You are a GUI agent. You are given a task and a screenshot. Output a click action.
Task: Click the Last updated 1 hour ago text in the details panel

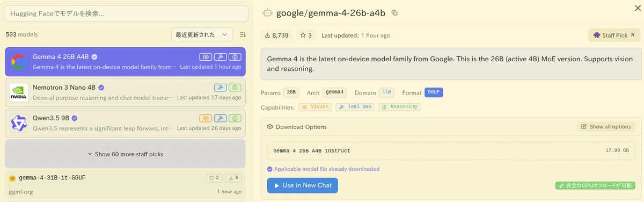click(356, 35)
